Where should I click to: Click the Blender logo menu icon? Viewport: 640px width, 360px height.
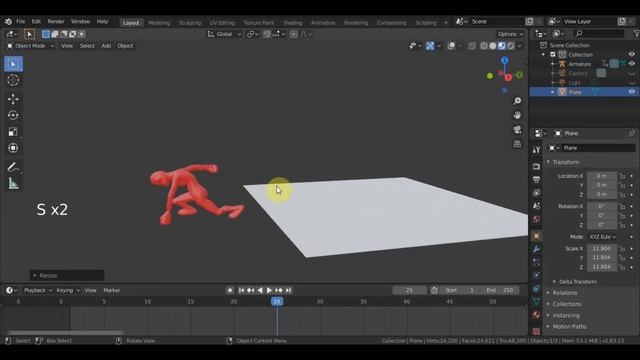pyautogui.click(x=8, y=21)
